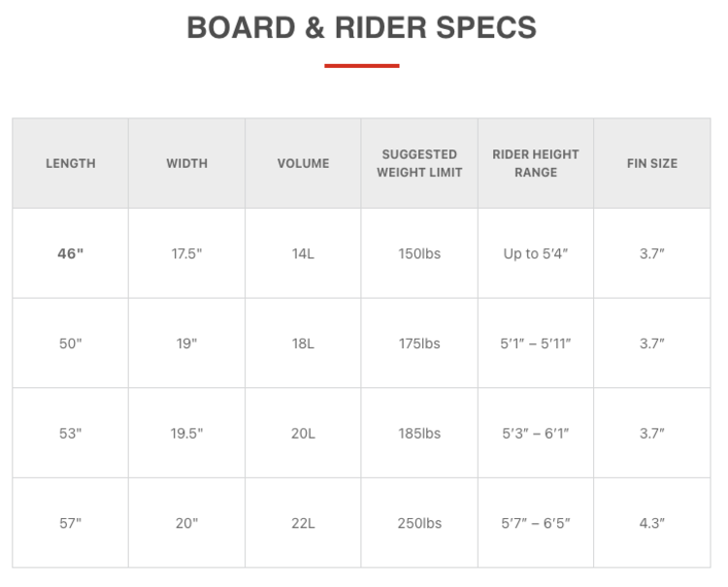Click the 4.3" fin size cell
Image resolution: width=728 pixels, height=587 pixels.
651,523
